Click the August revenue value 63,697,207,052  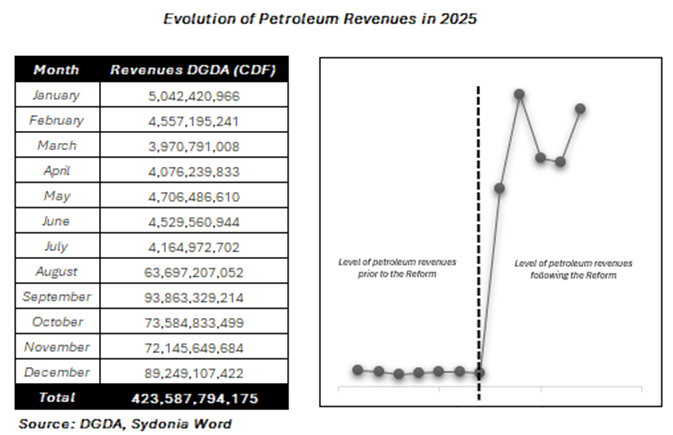[x=195, y=272]
